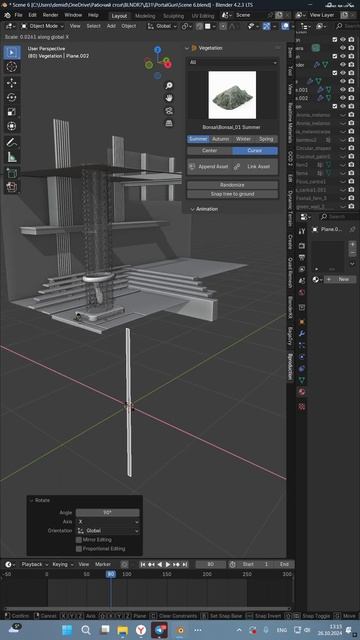Click Snap tree to ground button

click(233, 194)
